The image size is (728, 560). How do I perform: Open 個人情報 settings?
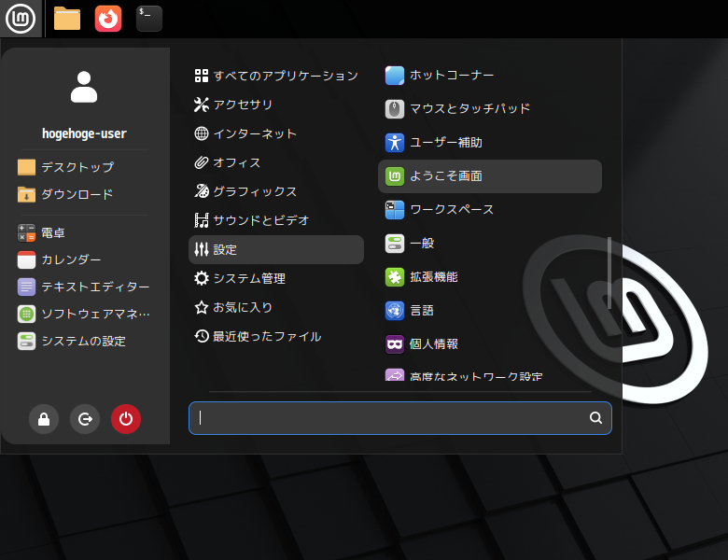pos(490,344)
